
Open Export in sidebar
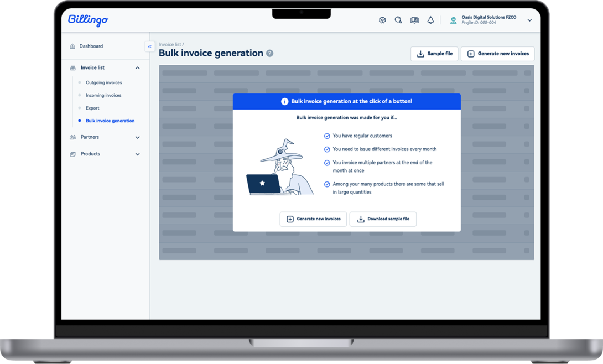point(92,108)
